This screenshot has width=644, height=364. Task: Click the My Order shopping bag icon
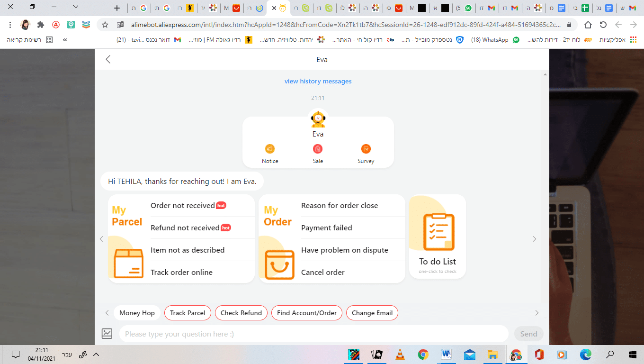click(279, 264)
